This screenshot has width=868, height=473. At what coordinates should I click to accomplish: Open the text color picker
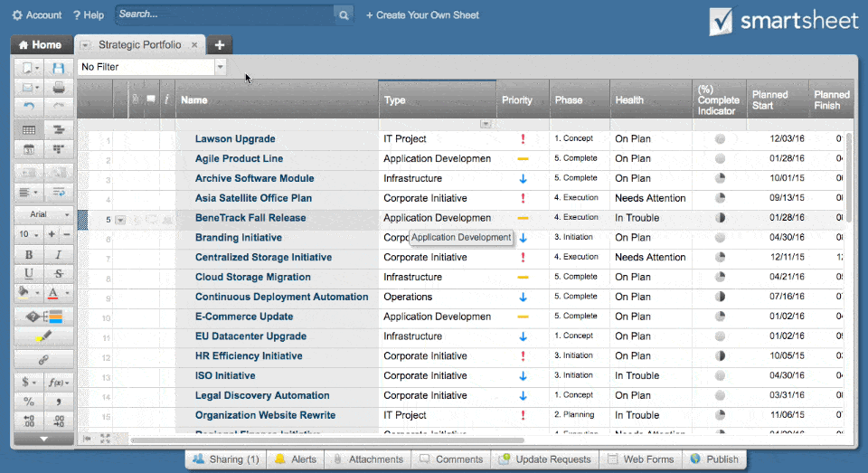coord(56,293)
